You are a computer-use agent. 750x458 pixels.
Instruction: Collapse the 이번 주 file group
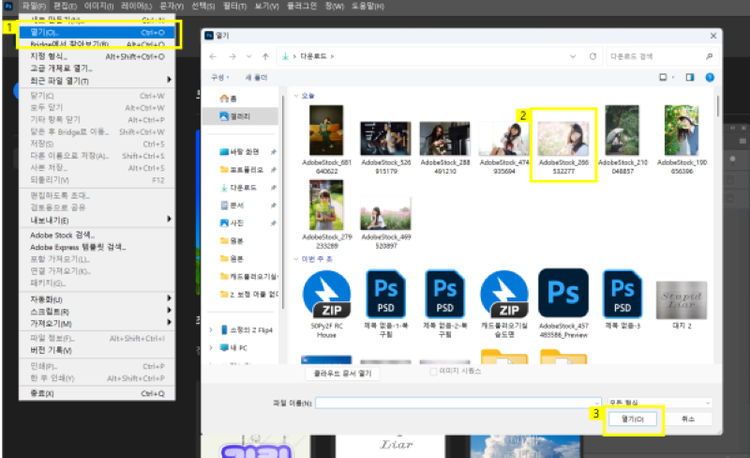click(x=296, y=259)
